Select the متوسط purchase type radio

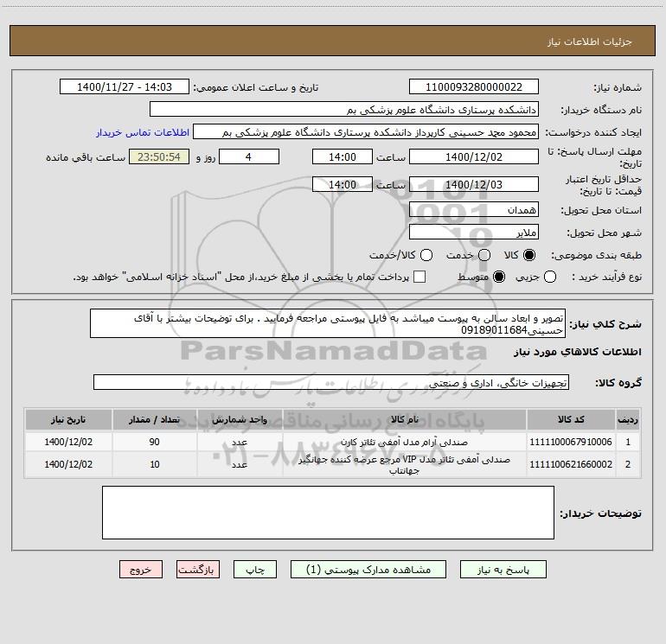pos(499,277)
